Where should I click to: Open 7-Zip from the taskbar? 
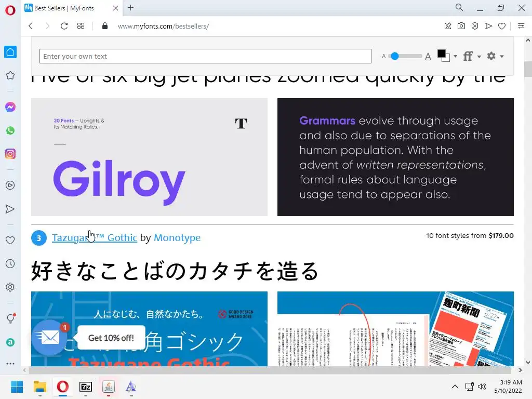click(86, 387)
